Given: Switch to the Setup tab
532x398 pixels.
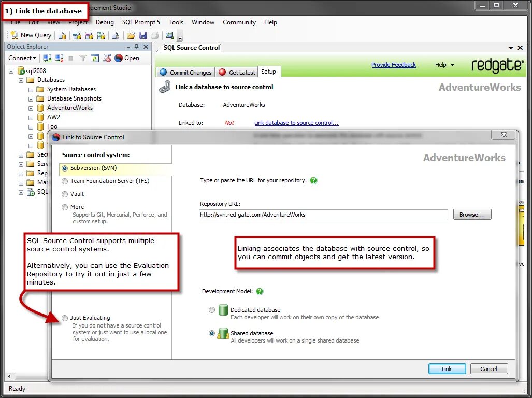Looking at the screenshot, I should 269,72.
